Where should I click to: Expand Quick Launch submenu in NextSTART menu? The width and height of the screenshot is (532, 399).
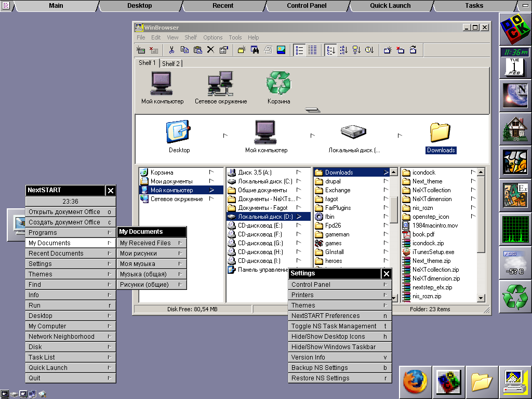70,368
